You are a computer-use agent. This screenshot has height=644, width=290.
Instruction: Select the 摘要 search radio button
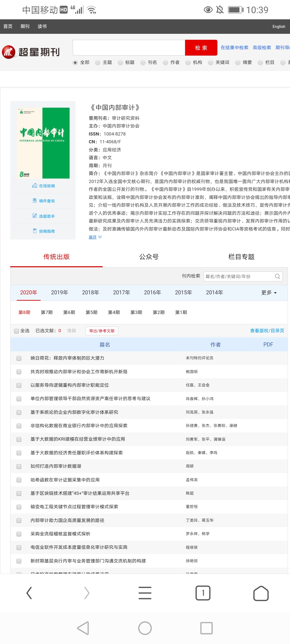[238, 63]
